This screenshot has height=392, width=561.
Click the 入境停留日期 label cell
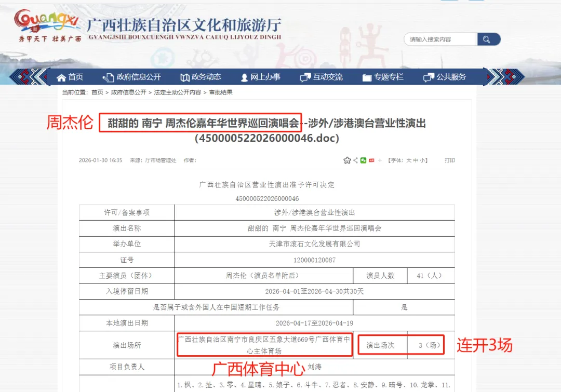click(x=127, y=291)
